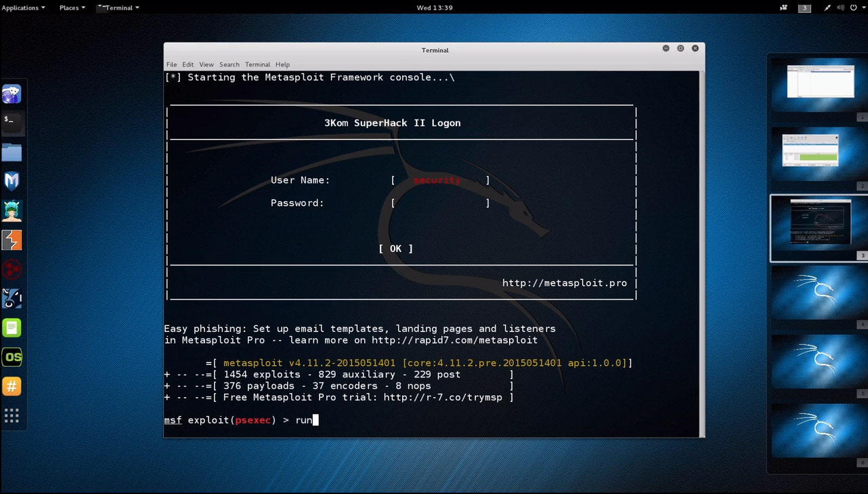Click the 'User Name:' label in banner
The height and width of the screenshot is (494, 868).
tap(300, 180)
